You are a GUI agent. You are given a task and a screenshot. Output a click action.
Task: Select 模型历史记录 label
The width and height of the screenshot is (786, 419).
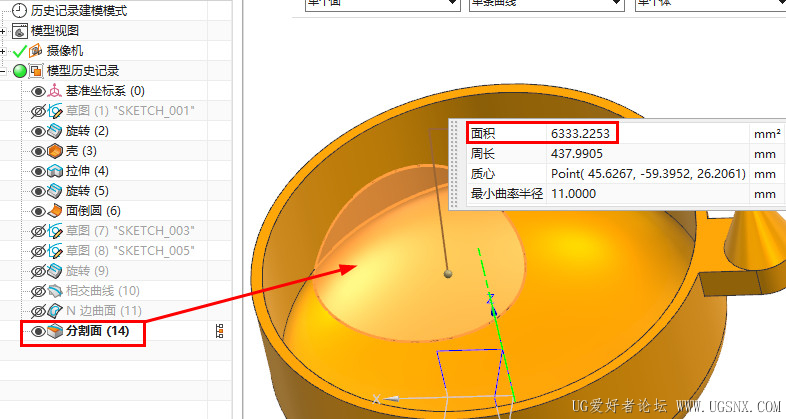tap(83, 71)
